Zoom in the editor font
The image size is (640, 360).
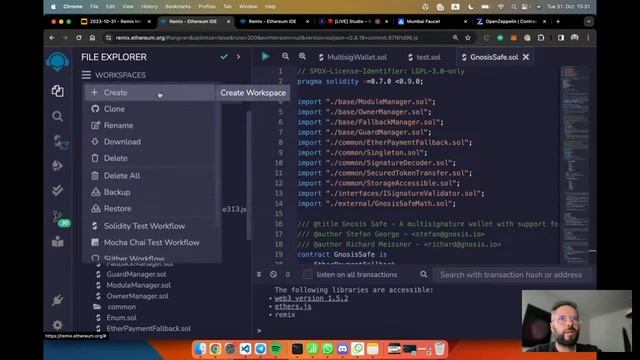click(x=302, y=57)
